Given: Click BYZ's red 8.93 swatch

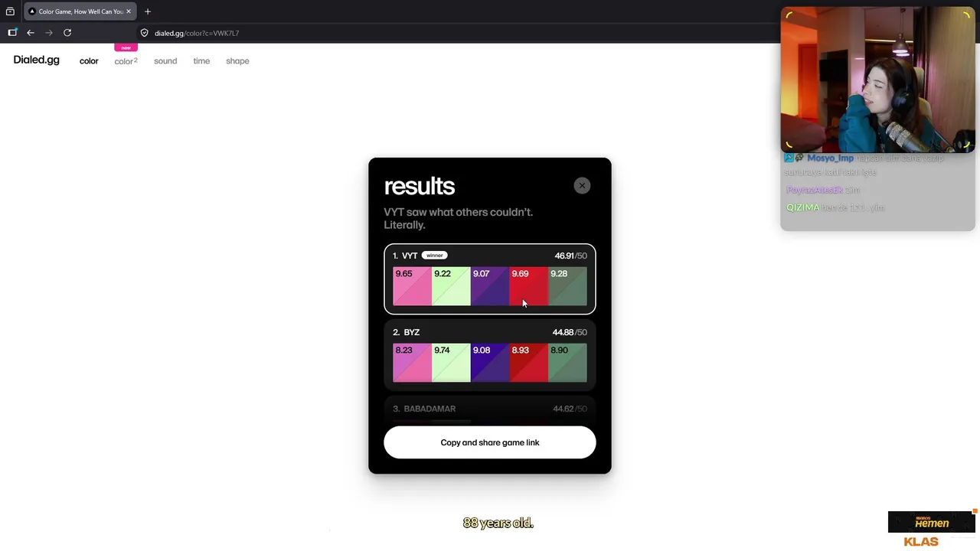Looking at the screenshot, I should 528,363.
